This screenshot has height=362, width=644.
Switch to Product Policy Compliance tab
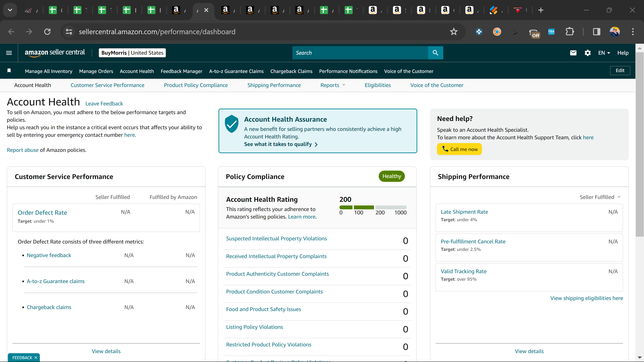tap(196, 85)
